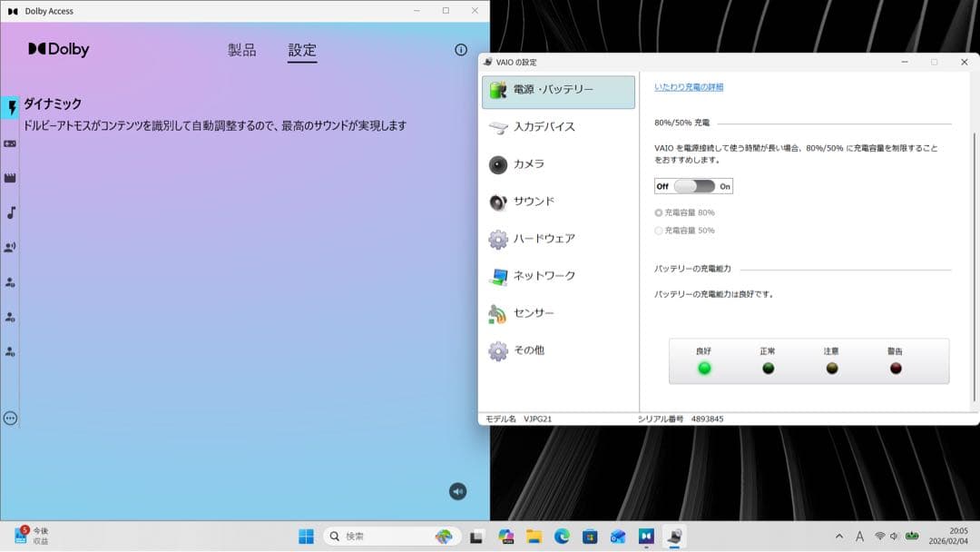
Task: Click the info button in Dolby Access
Action: pos(460,50)
